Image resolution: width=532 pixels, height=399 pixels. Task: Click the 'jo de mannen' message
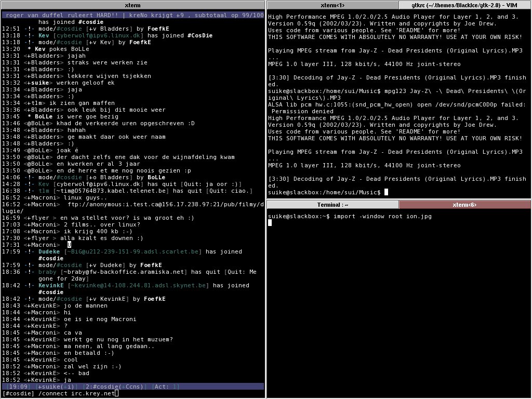pyautogui.click(x=86, y=305)
